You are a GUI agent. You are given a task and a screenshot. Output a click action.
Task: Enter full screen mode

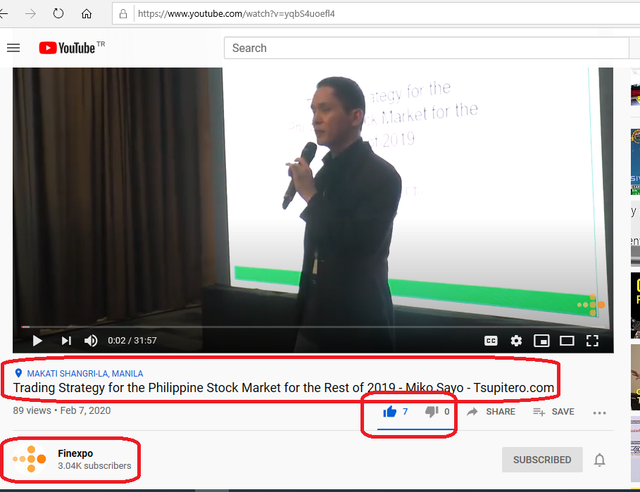point(592,341)
